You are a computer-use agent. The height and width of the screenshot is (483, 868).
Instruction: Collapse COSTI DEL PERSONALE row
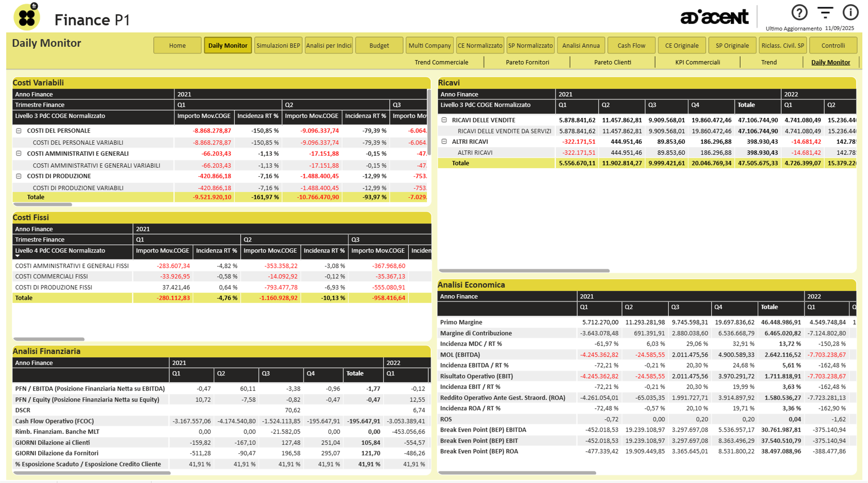pyautogui.click(x=19, y=131)
